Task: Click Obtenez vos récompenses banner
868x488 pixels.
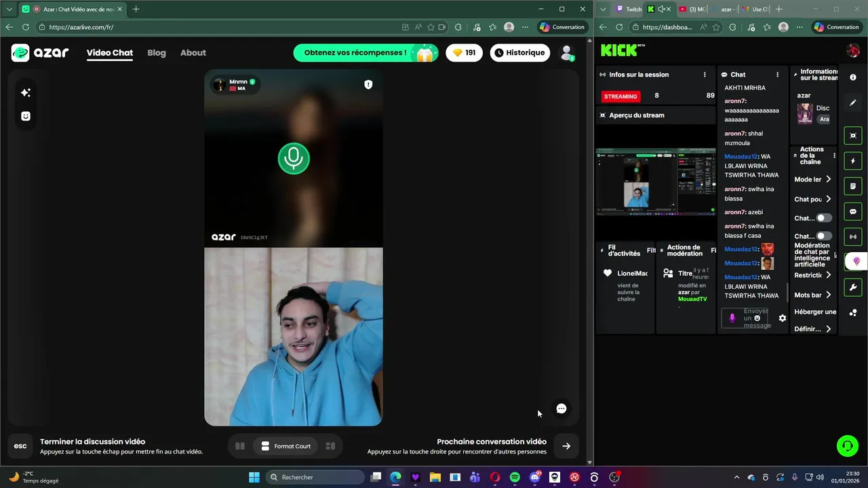Action: (x=366, y=53)
